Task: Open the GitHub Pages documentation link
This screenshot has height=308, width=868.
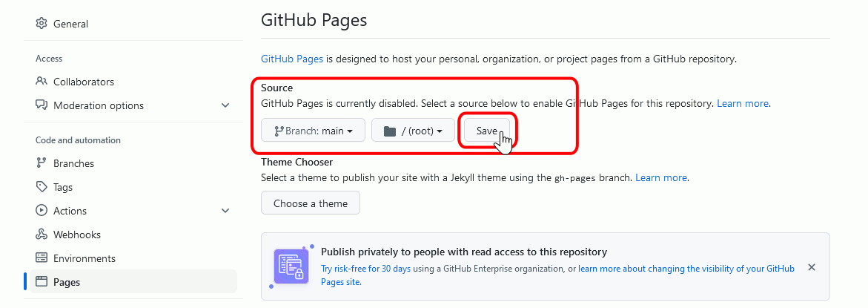Action: (292, 59)
